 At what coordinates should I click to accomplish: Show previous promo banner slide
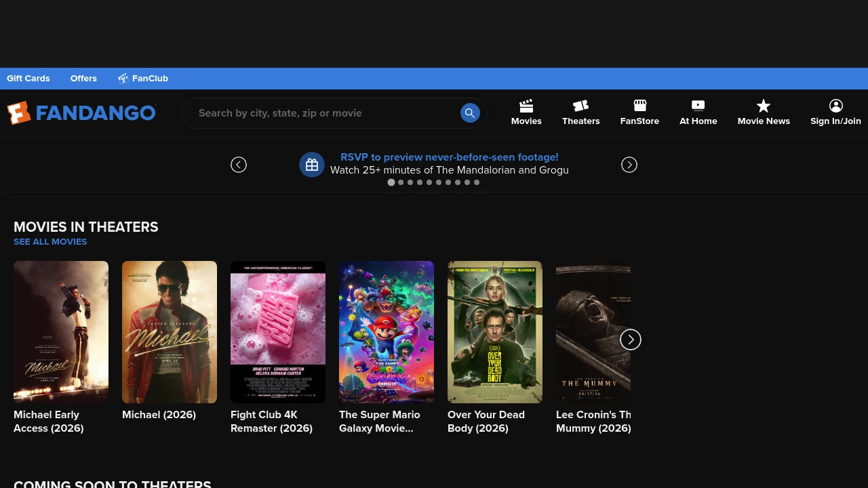[239, 165]
